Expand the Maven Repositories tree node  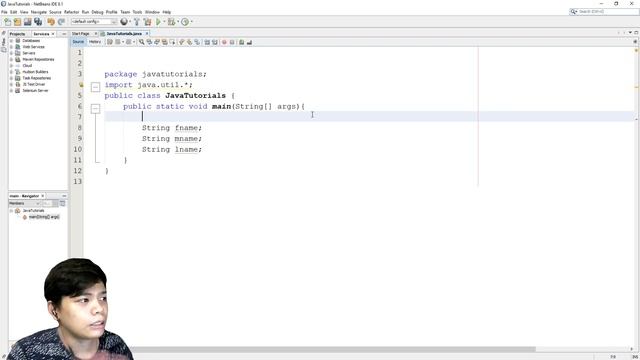[x=11, y=60]
